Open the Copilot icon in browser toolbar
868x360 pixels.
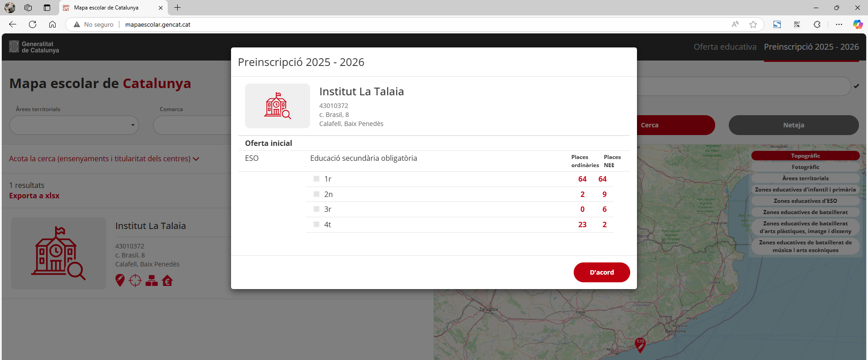pyautogui.click(x=857, y=24)
